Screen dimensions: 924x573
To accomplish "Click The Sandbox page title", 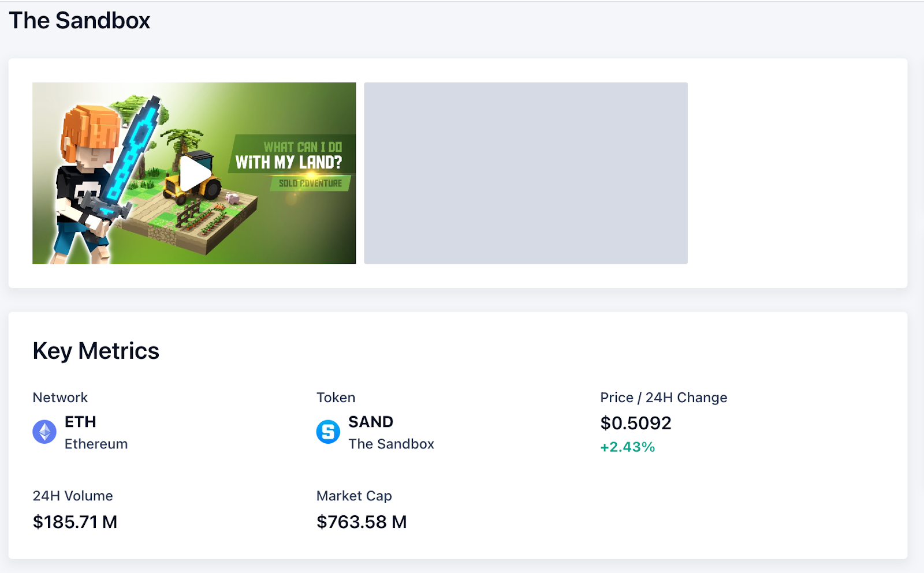I will [80, 21].
